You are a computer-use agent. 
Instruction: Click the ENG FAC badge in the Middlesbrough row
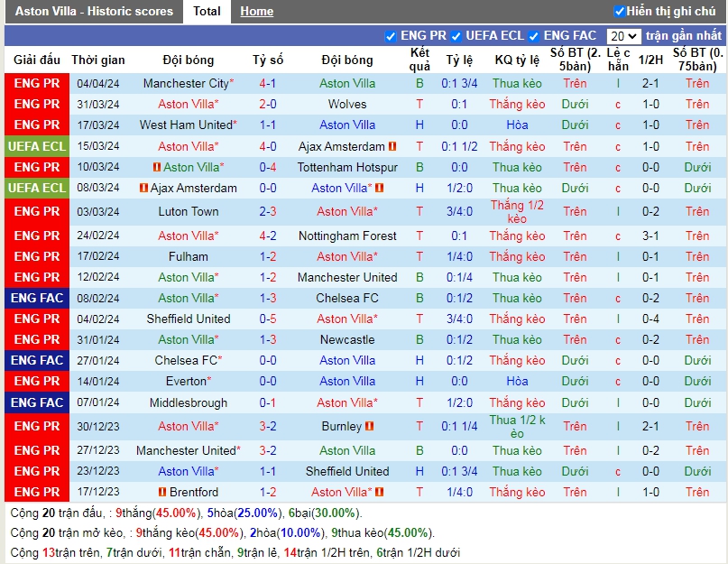pos(37,402)
